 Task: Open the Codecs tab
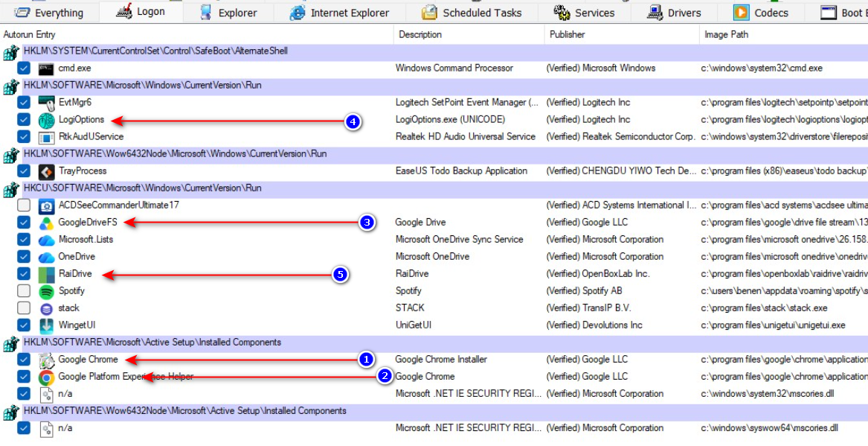tap(761, 12)
